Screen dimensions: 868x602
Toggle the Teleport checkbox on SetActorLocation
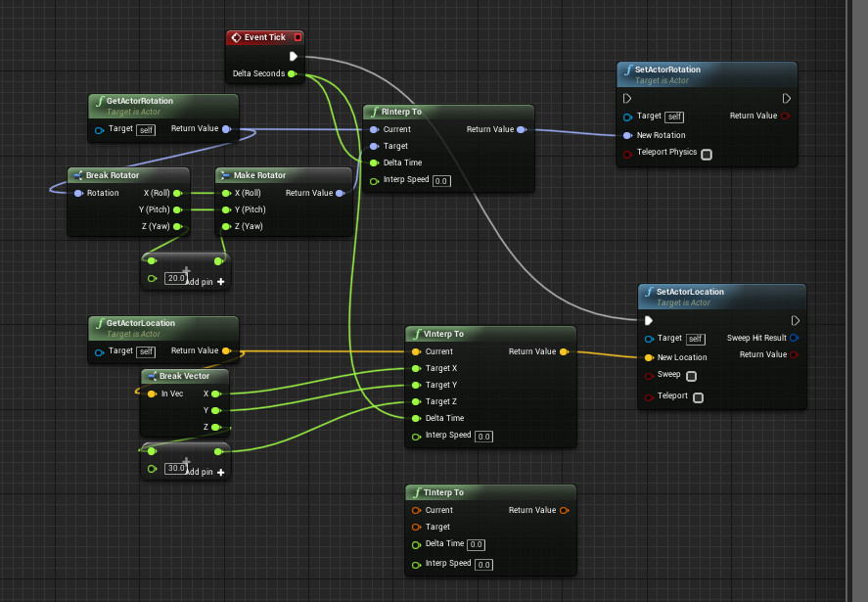pos(698,397)
